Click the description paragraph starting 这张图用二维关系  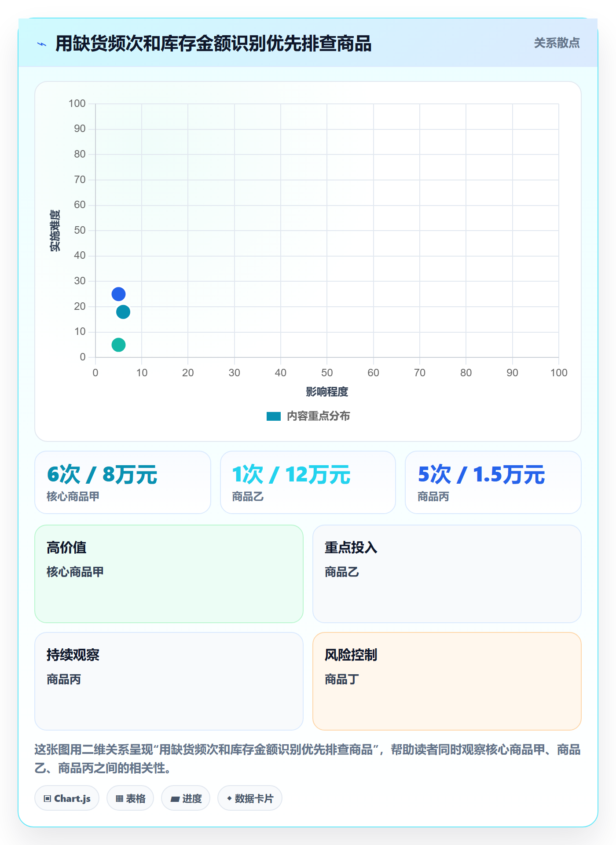308,759
